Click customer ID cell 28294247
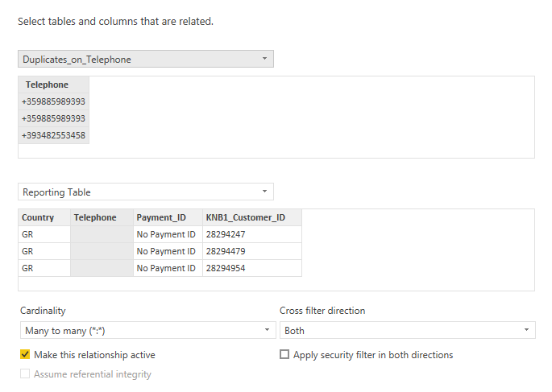Screen dimensions: 552x392 (x=252, y=234)
